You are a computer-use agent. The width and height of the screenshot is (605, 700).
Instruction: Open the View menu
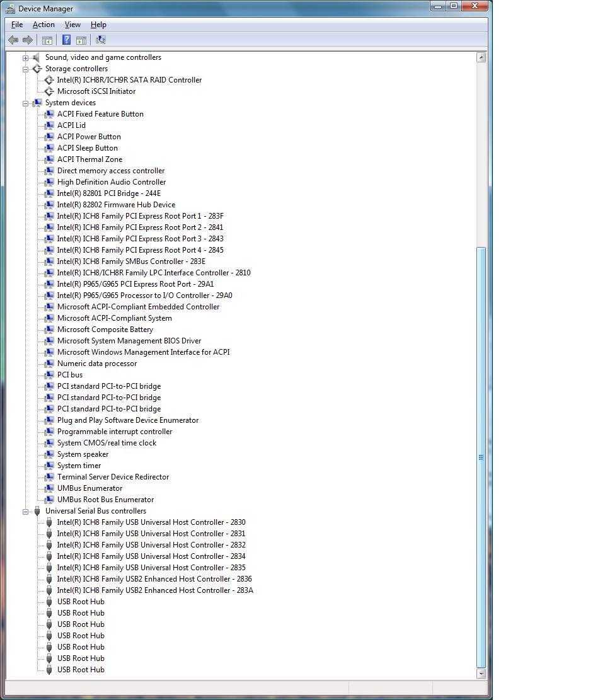(72, 25)
